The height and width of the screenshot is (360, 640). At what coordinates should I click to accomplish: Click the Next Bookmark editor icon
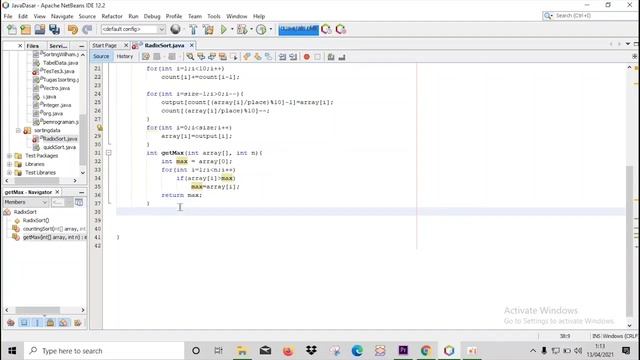(258, 57)
